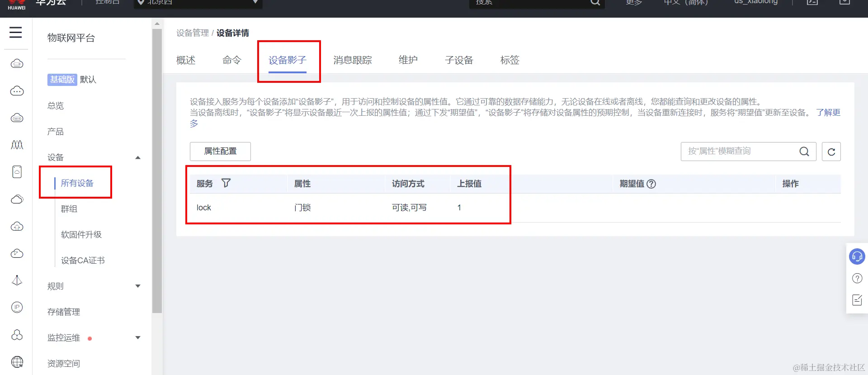The image size is (868, 375).
Task: Collapse the 设备 menu arrow
Action: point(138,157)
